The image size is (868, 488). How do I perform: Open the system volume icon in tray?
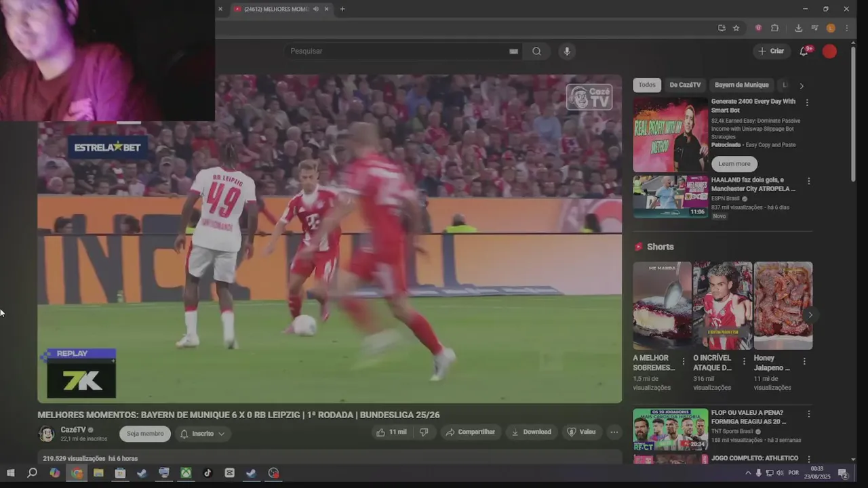(780, 473)
